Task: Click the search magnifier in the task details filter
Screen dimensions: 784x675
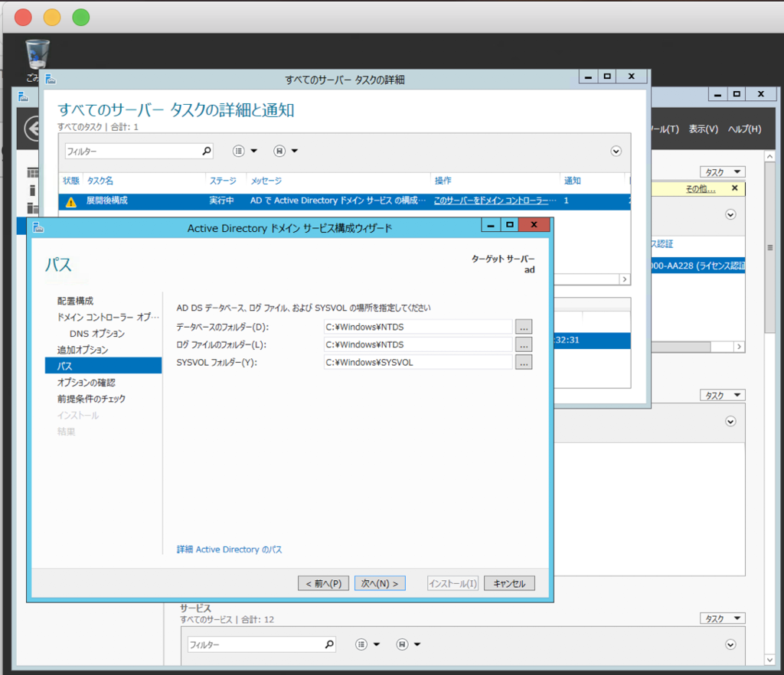Action: click(207, 151)
